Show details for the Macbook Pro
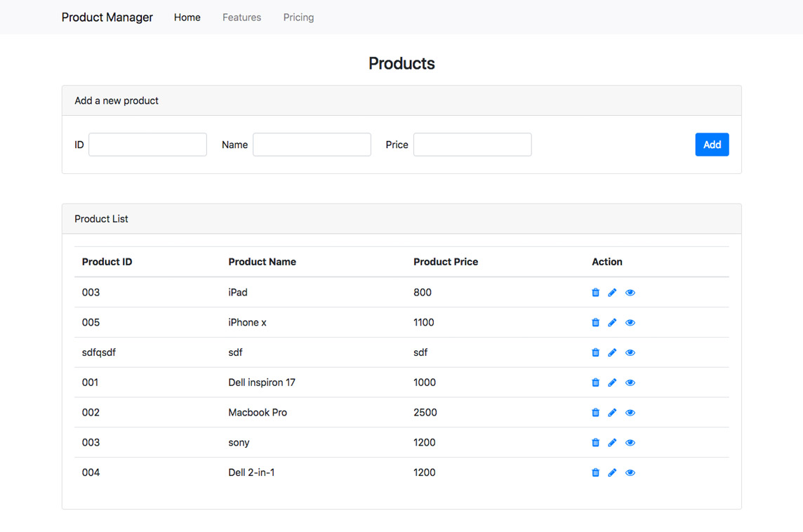This screenshot has height=532, width=803. [630, 412]
